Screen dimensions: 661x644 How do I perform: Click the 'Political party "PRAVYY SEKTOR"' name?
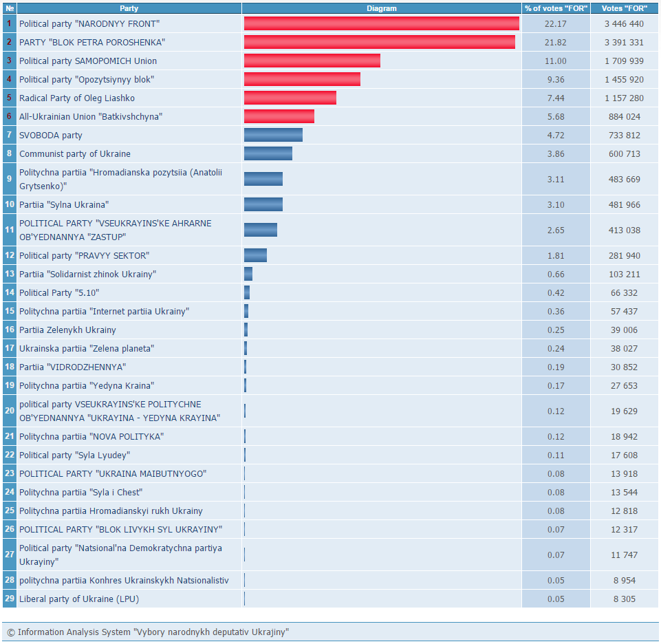click(84, 255)
